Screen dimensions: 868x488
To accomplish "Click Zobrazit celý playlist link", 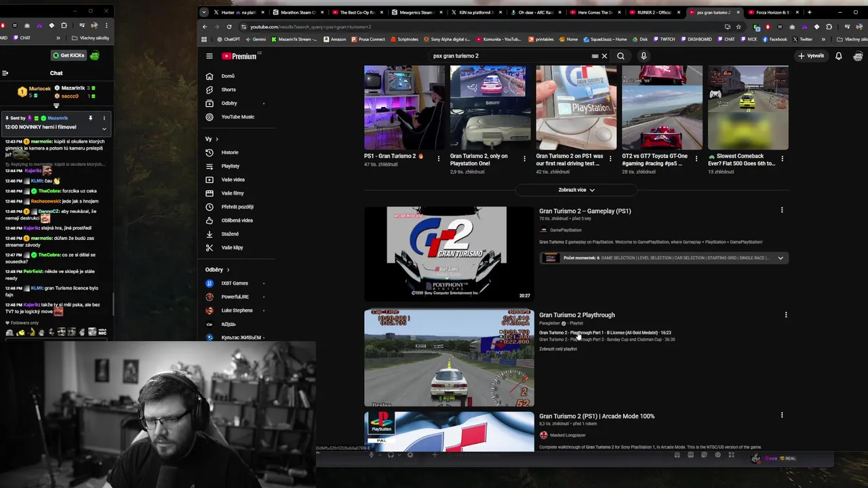I will [558, 349].
